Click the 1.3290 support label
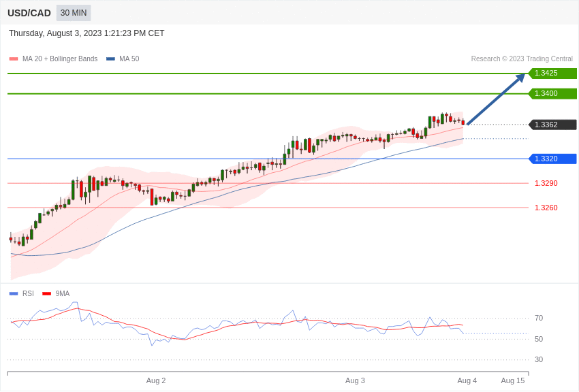 pyautogui.click(x=546, y=183)
